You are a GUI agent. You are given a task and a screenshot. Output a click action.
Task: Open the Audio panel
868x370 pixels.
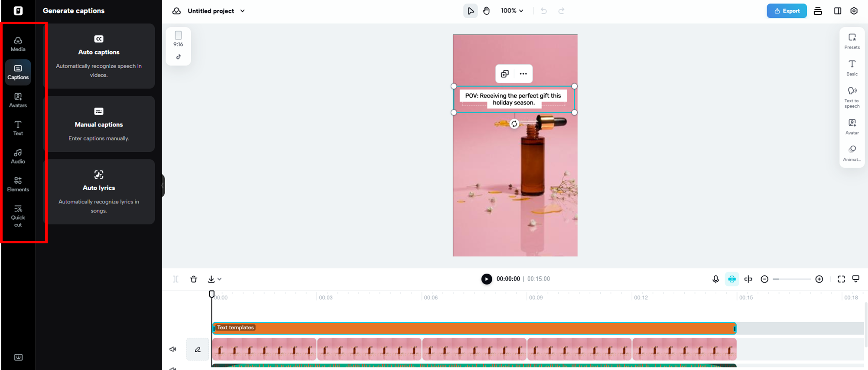18,156
